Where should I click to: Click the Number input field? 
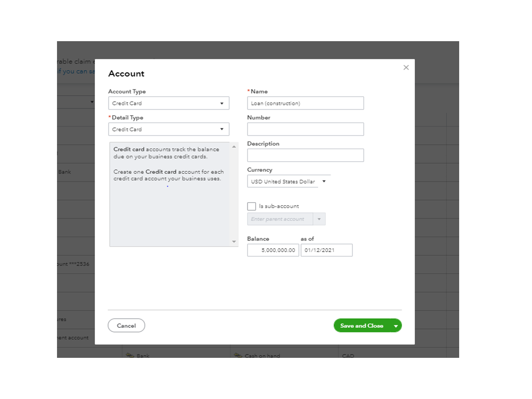(306, 129)
